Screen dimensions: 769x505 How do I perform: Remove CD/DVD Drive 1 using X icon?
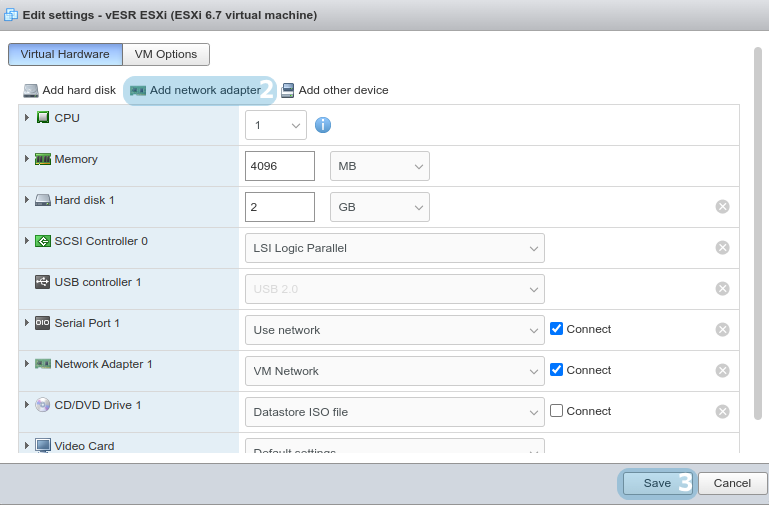point(722,412)
